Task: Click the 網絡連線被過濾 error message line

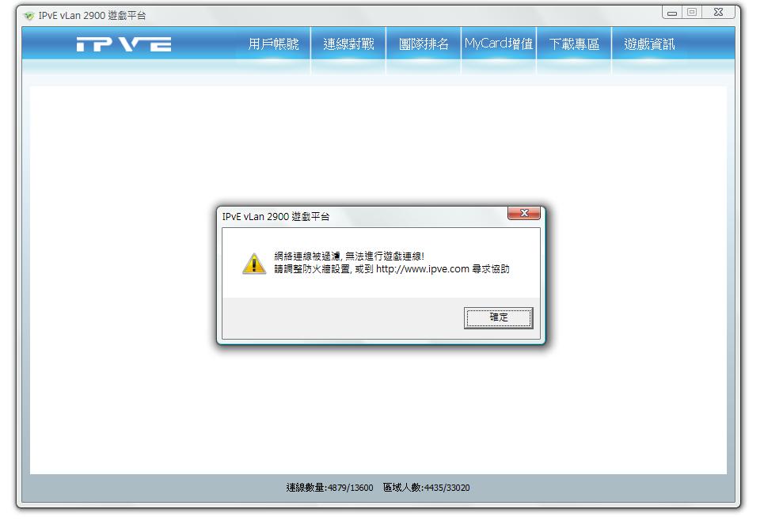Action: tap(349, 256)
